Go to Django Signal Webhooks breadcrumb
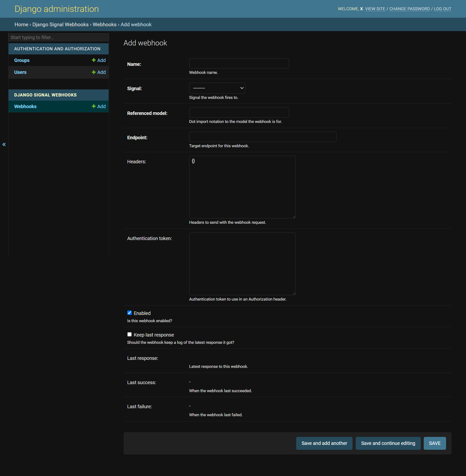Screen dimensions: 466x476 (x=60, y=25)
